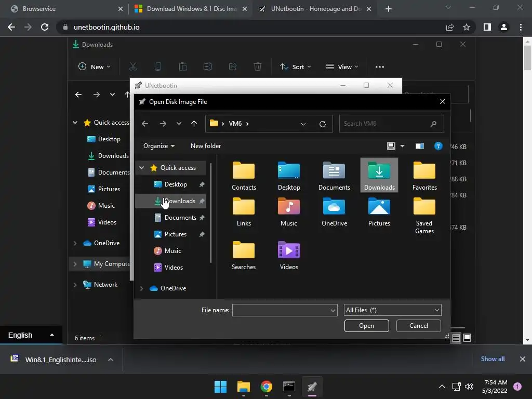The height and width of the screenshot is (399, 532).
Task: Open the Desktop folder in file list
Action: click(289, 176)
